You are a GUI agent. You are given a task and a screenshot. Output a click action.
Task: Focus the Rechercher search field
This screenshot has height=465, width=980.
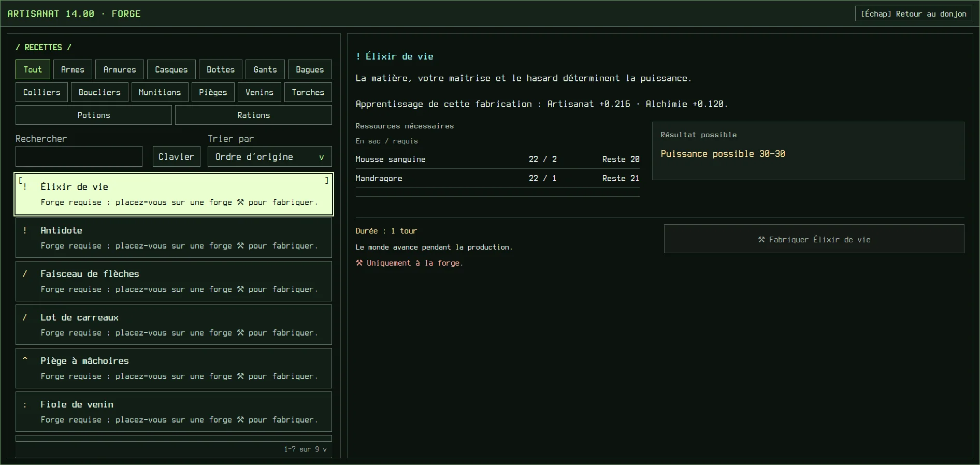79,156
